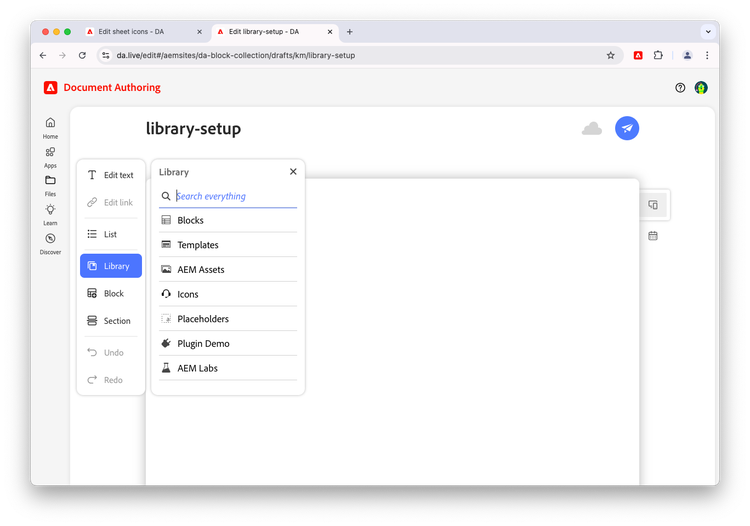Open Discover in the left sidebar
750x526 pixels.
[50, 244]
